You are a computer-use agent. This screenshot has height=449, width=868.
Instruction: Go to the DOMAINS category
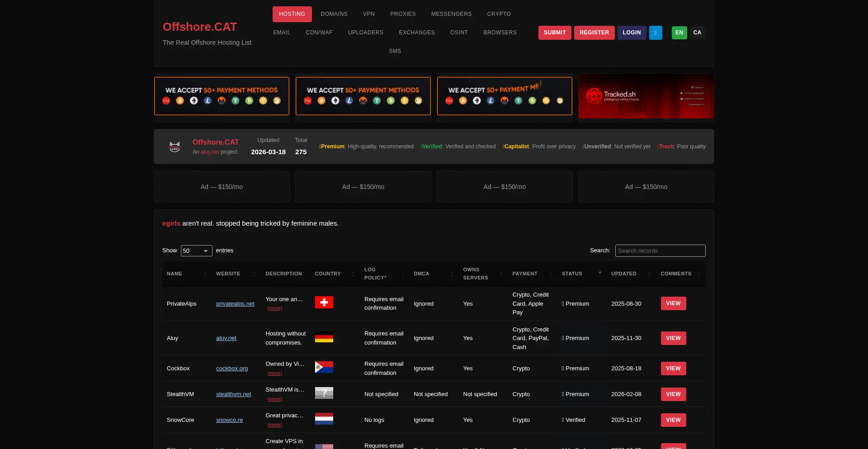click(334, 14)
